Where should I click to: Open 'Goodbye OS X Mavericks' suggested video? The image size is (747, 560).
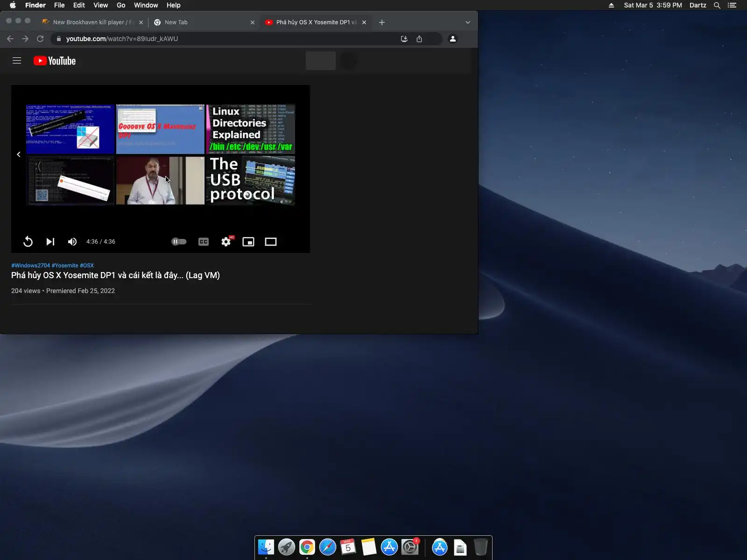coord(160,129)
